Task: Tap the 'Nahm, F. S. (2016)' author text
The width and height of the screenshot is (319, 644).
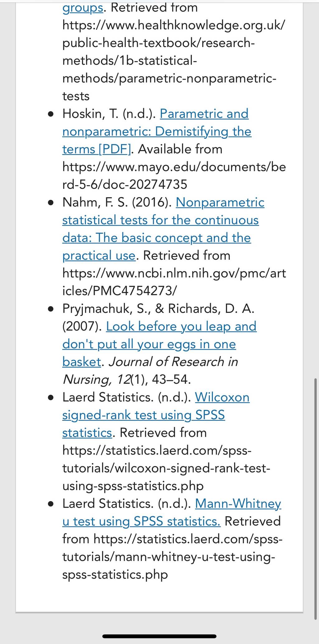Action: [117, 203]
